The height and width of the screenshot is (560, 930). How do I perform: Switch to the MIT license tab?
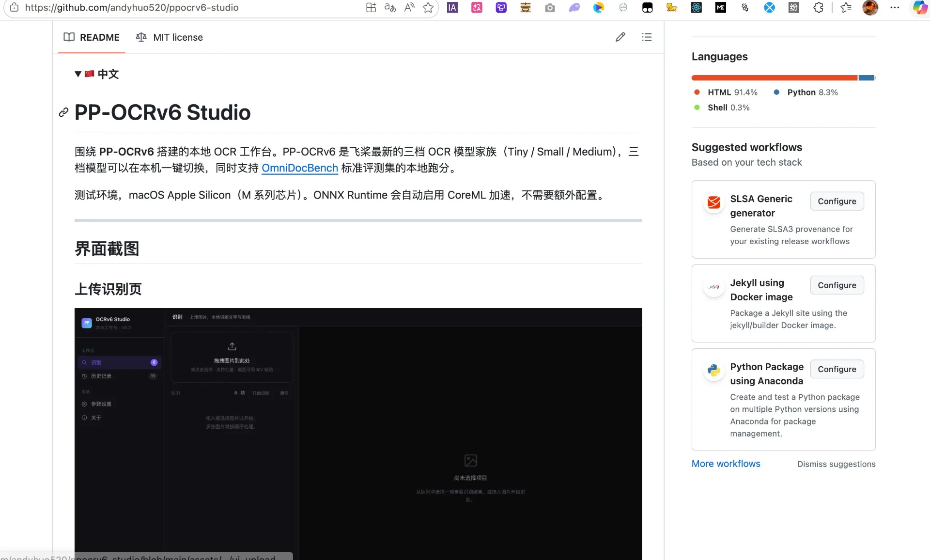point(170,37)
